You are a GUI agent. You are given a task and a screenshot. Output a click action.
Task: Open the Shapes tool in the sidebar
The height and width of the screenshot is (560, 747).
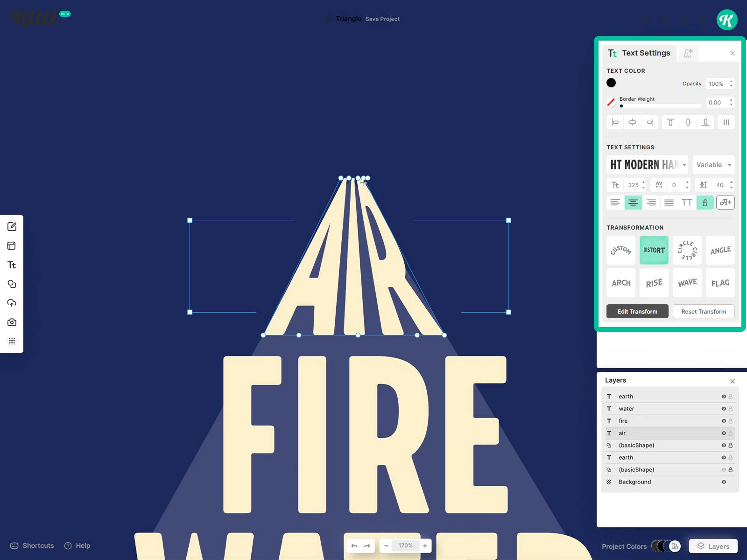[x=12, y=284]
